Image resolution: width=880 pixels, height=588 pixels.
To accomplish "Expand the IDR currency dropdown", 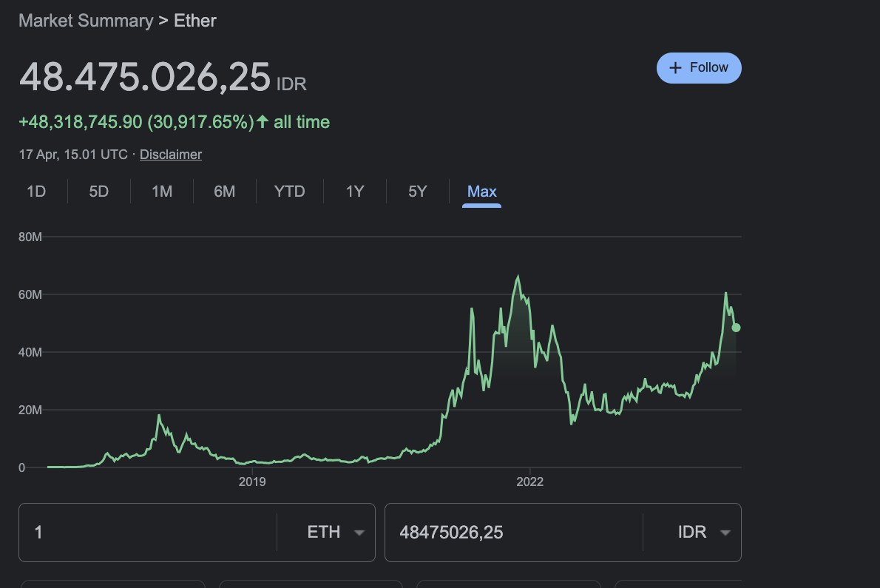I will tap(702, 533).
